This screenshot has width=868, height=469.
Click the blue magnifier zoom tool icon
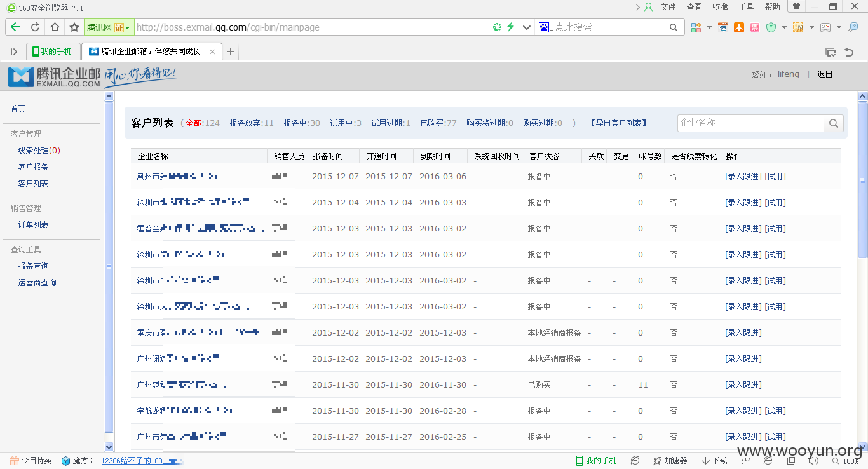click(x=853, y=27)
